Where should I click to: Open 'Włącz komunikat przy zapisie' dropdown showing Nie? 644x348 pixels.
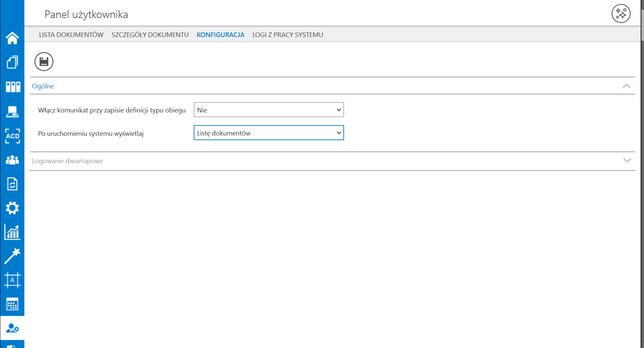coord(269,110)
